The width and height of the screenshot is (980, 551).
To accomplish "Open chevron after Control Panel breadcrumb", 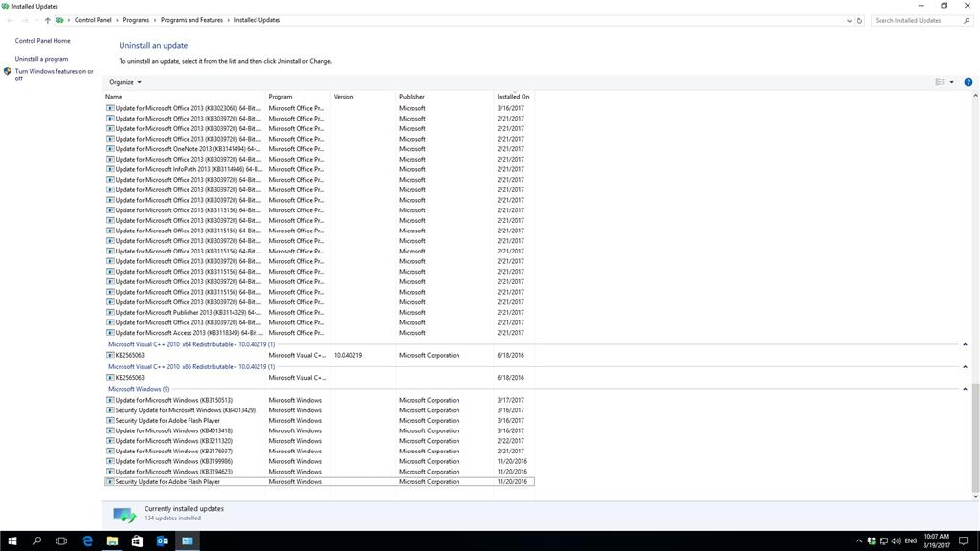I will (118, 21).
